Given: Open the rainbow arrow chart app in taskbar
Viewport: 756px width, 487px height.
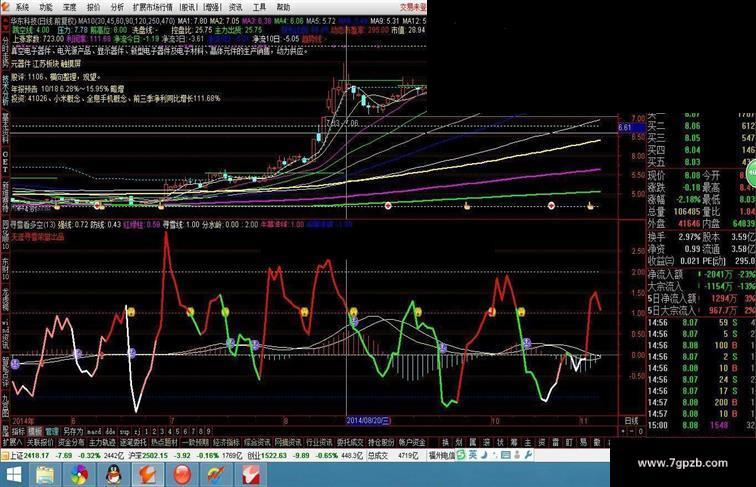Looking at the screenshot, I should click(x=216, y=475).
